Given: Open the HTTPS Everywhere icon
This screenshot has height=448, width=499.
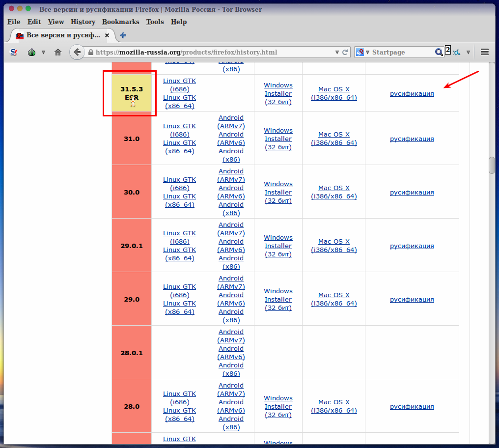Looking at the screenshot, I should [457, 52].
